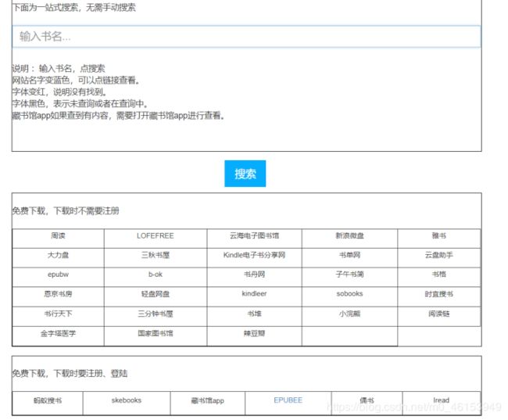Click the heading 免费下载，下载时要注册、登陆

[x=70, y=374]
